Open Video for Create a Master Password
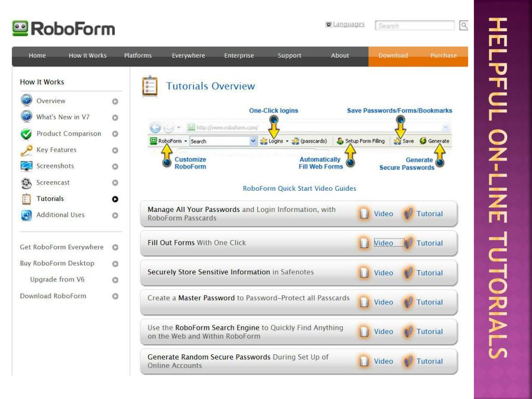 383,302
